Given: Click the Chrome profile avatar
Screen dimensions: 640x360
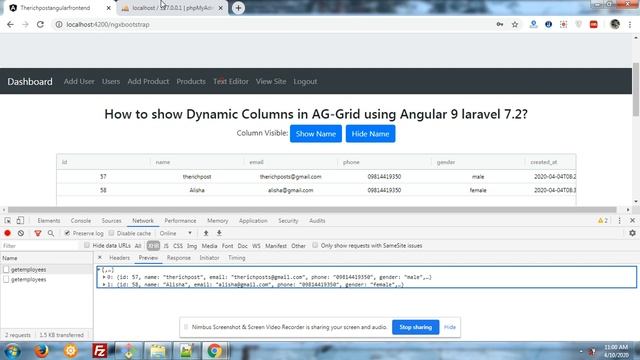Looking at the screenshot, I should pos(615,24).
